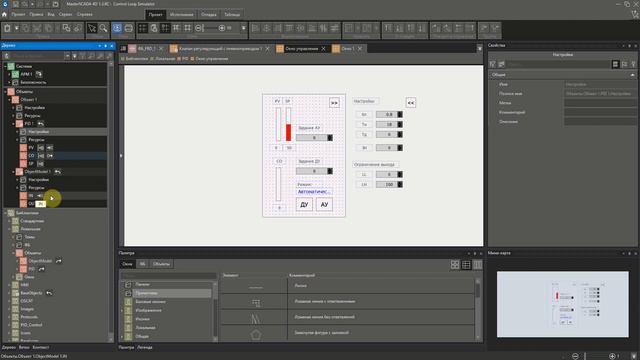
Task: Select Безопасность tree item
Action: 33,82
